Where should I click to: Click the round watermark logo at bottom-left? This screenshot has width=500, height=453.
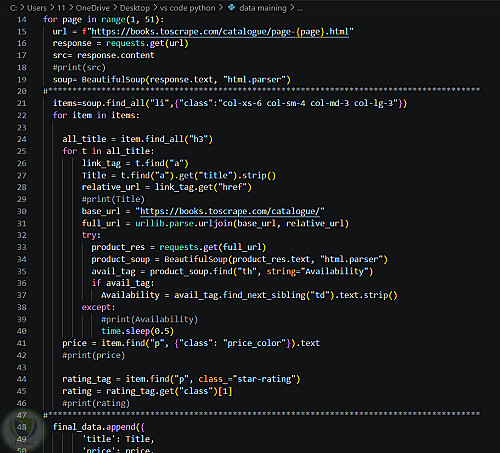tap(23, 431)
